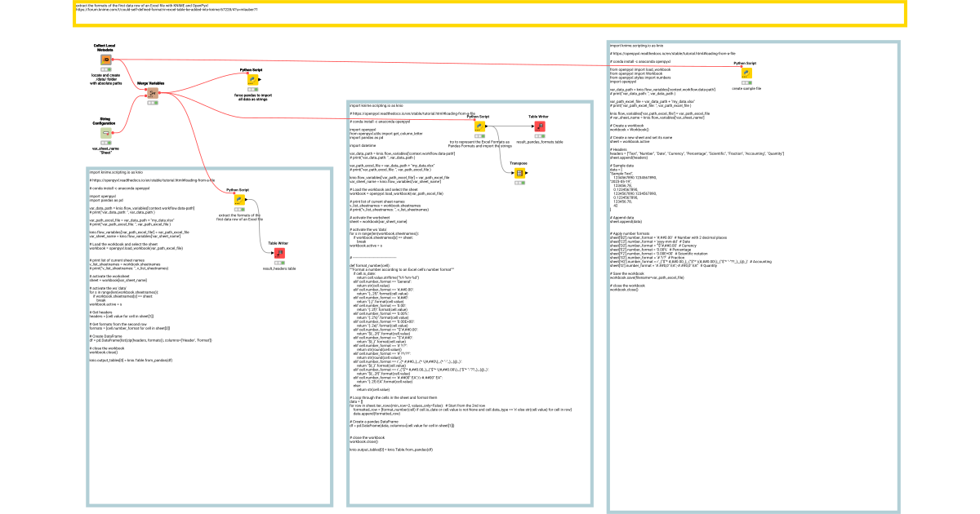Viewport: 980px width, 514px height.
Task: Select the yellow workflow title annotation box
Action: (490, 18)
